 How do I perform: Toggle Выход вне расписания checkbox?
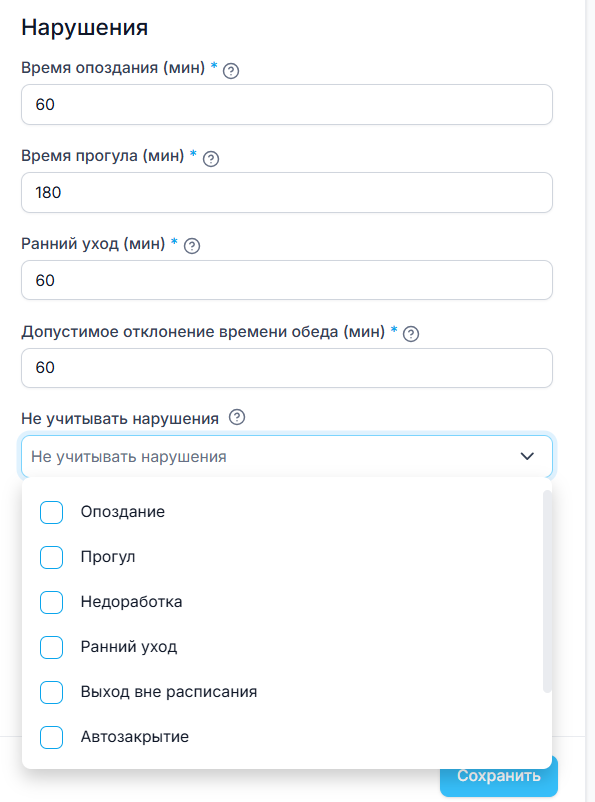(52, 693)
